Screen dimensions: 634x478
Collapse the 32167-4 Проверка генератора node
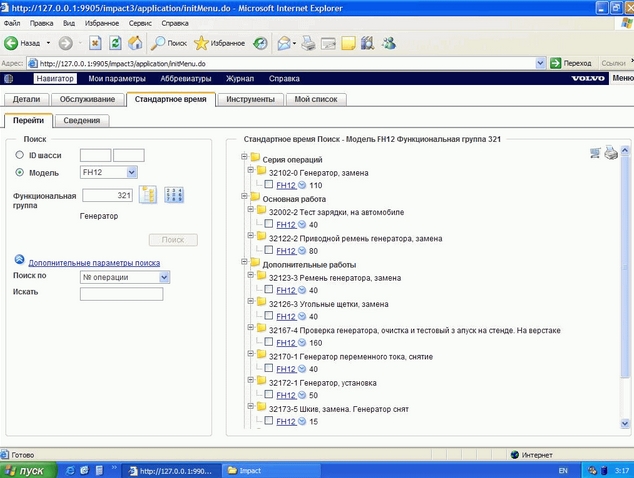(250, 327)
